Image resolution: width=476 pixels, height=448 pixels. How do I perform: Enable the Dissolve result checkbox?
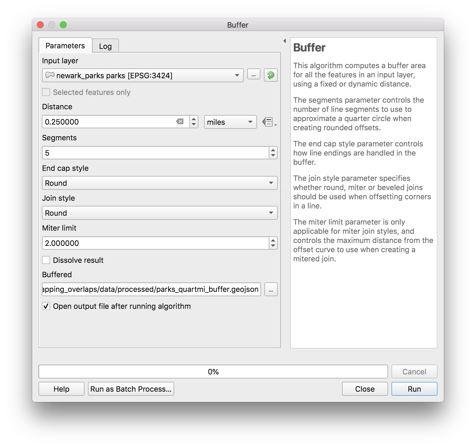point(46,260)
